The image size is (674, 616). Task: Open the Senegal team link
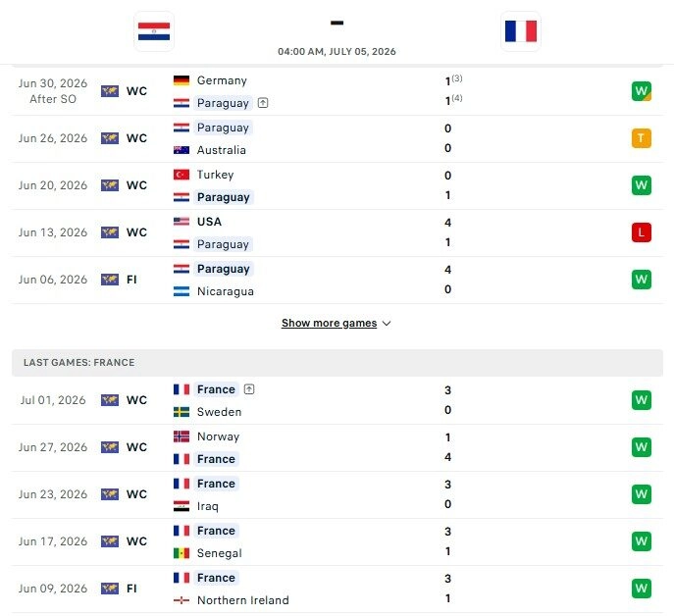coord(219,553)
